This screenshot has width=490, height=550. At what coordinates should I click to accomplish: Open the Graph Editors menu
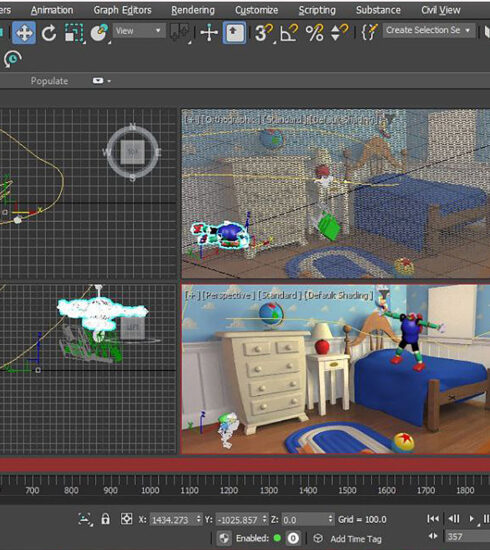point(122,10)
